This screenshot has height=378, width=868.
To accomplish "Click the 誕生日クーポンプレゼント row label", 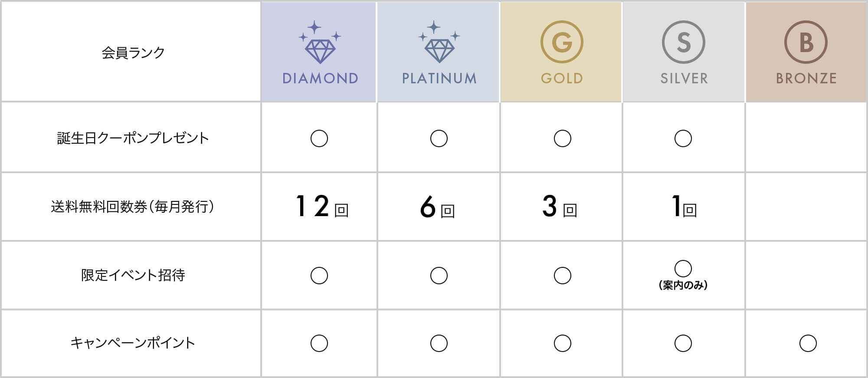I will point(133,138).
